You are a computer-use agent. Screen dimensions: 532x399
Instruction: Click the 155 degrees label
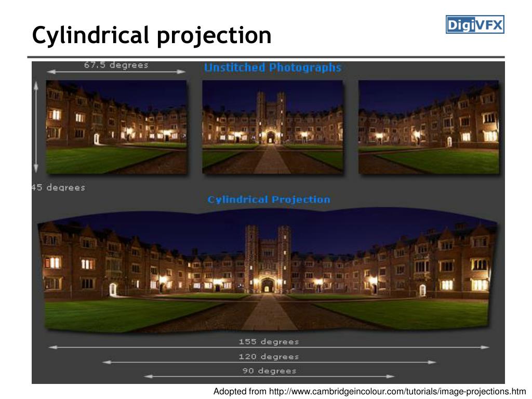(x=269, y=342)
